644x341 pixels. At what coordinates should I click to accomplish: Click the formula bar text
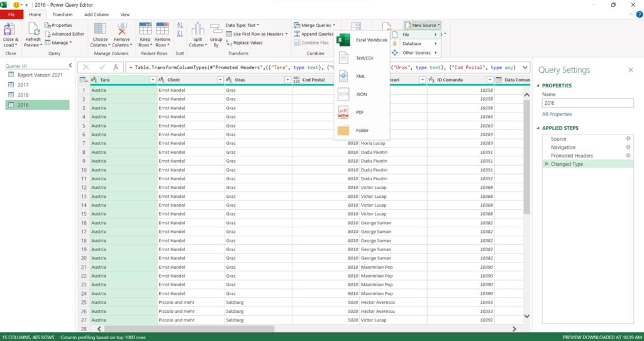321,67
